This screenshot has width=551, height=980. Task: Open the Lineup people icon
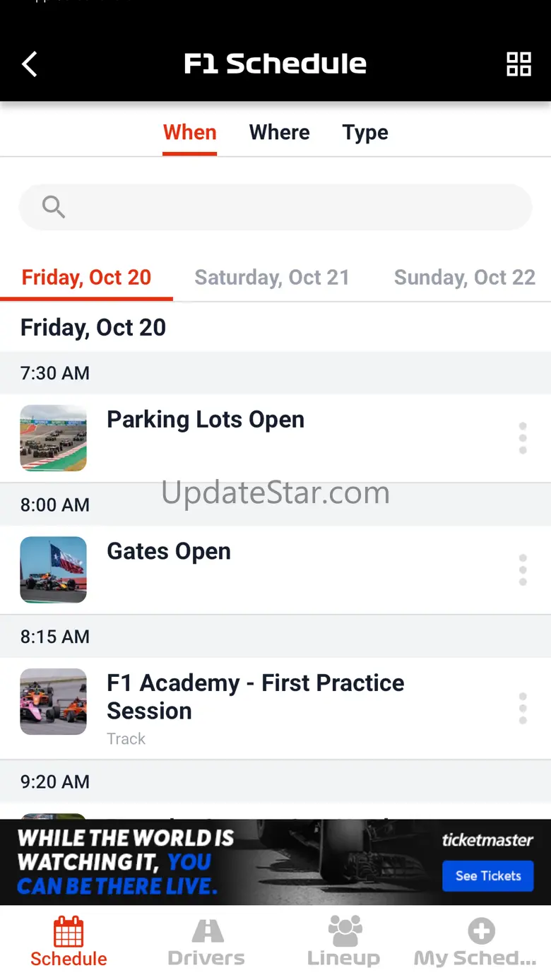click(x=345, y=931)
